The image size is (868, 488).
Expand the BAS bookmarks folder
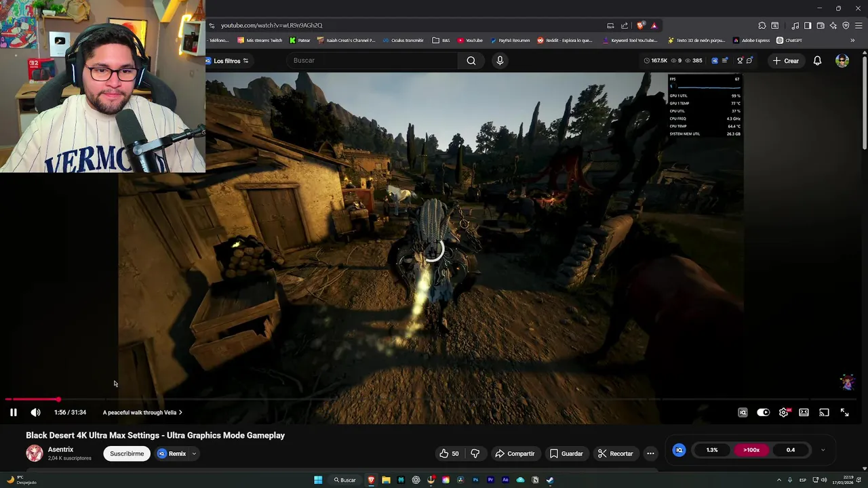(x=441, y=41)
